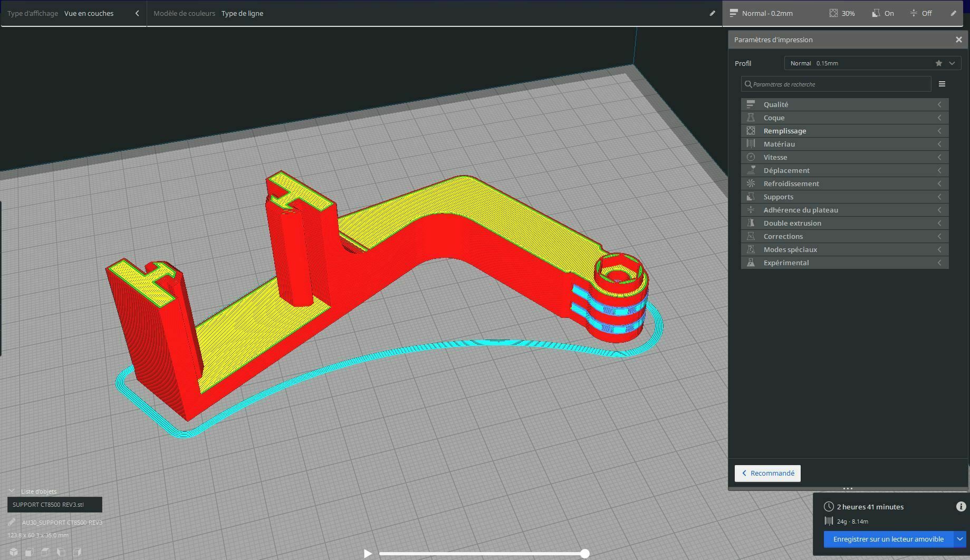This screenshot has width=970, height=560.
Task: Open the settings visibility hamburger menu
Action: point(942,84)
